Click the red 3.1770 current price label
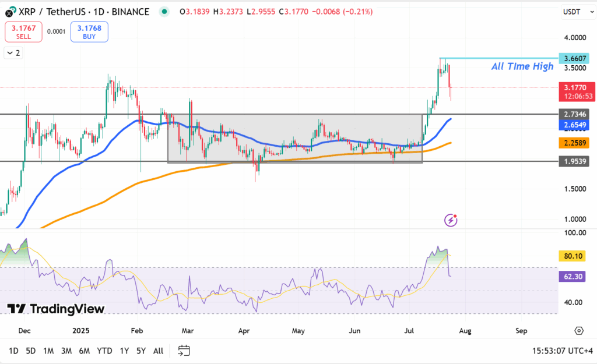The image size is (597, 364). coord(577,91)
